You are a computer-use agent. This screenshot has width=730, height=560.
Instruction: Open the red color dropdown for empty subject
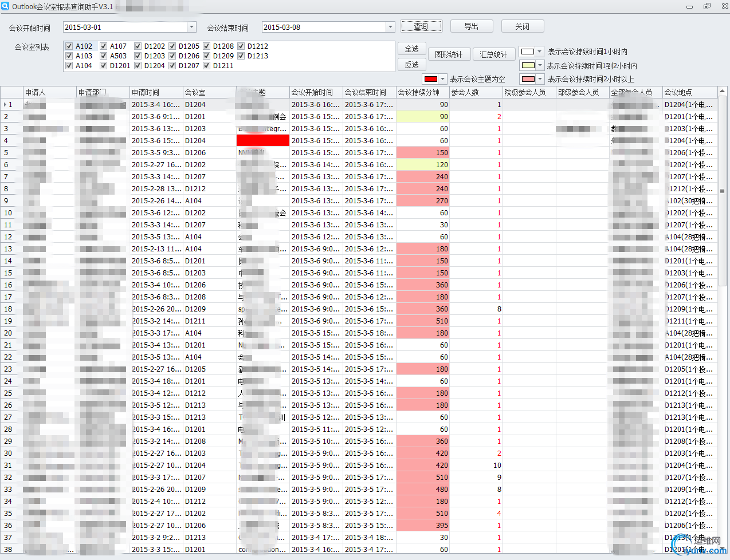pos(442,79)
